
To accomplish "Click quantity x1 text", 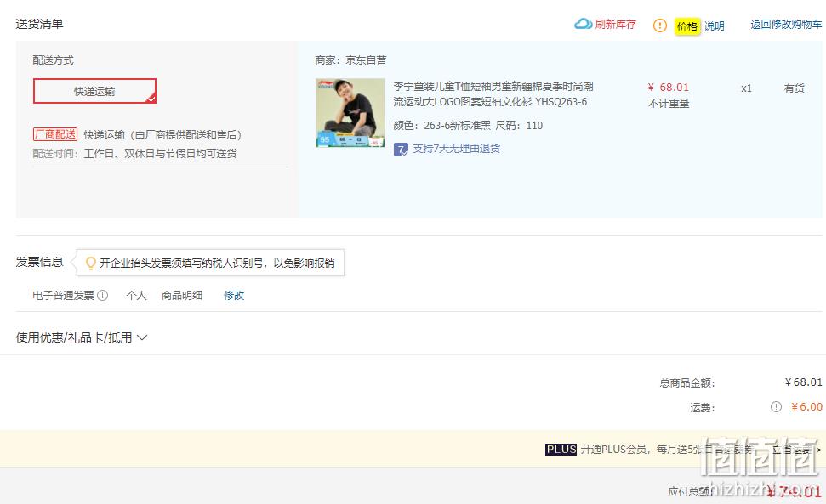I will [x=746, y=88].
